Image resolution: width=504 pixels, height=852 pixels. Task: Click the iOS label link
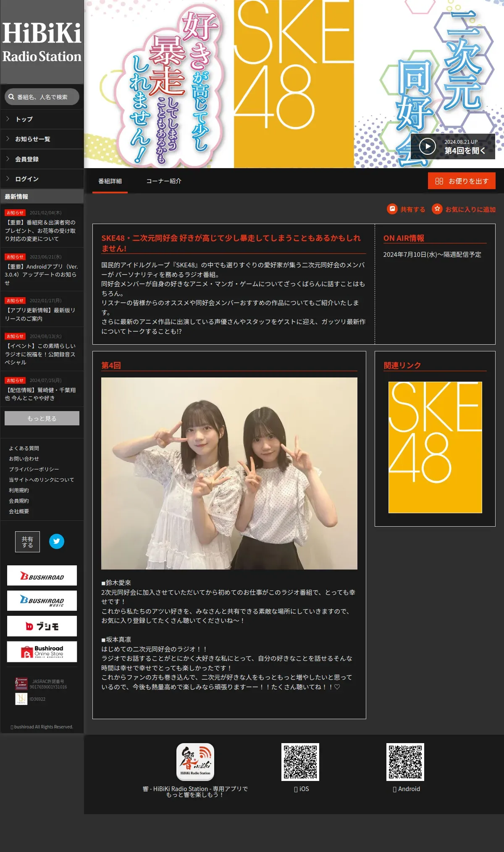302,789
